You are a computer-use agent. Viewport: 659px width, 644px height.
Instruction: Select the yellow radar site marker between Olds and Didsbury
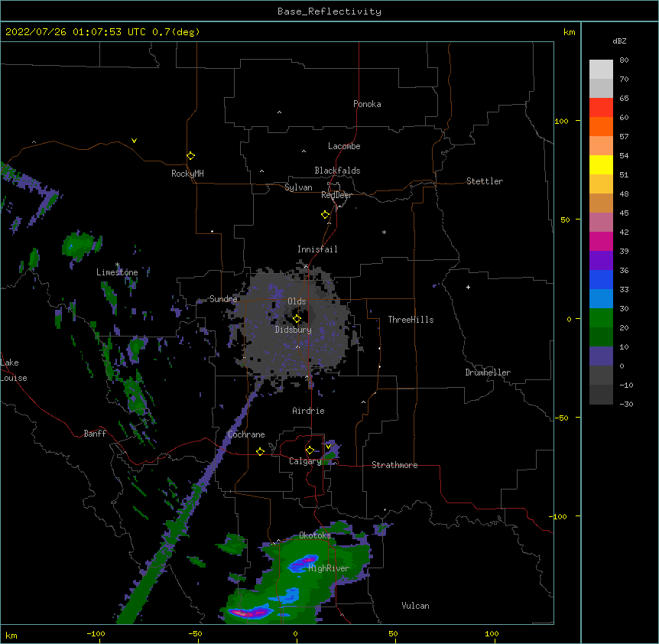point(297,319)
